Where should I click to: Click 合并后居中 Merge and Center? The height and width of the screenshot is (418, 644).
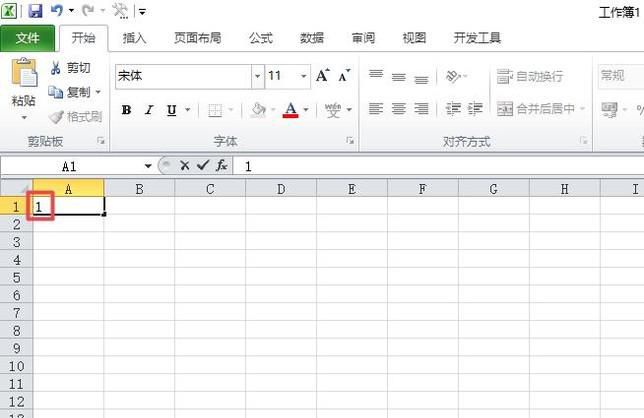536,109
